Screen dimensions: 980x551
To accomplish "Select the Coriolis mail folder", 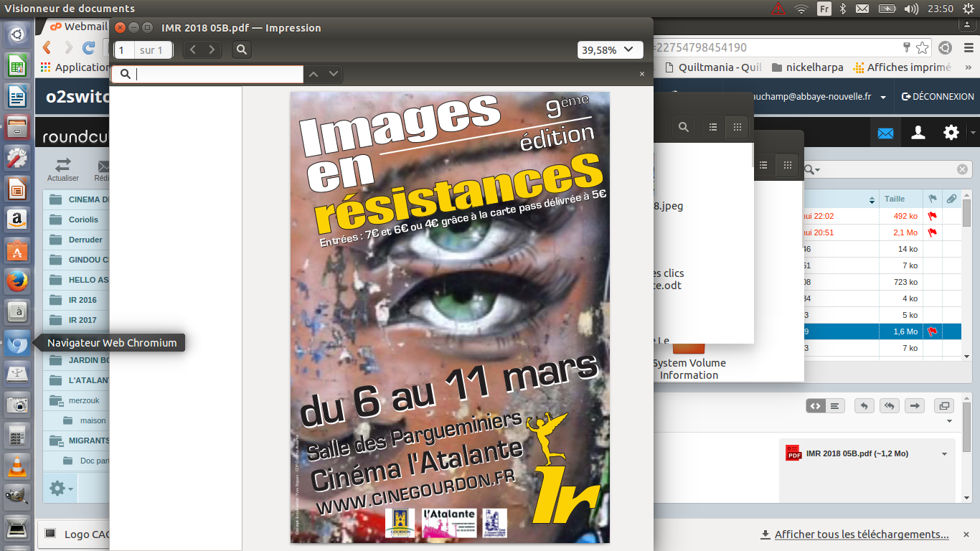I will pyautogui.click(x=83, y=220).
